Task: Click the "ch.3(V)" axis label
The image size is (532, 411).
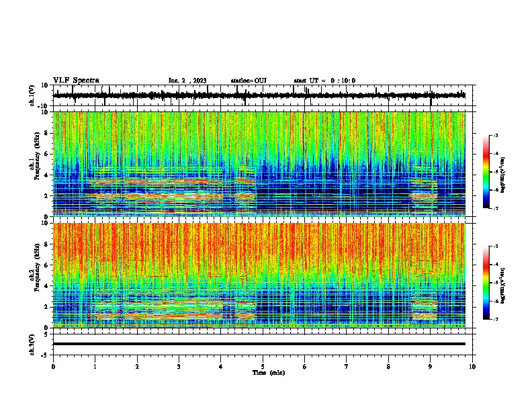Action: [x=32, y=345]
